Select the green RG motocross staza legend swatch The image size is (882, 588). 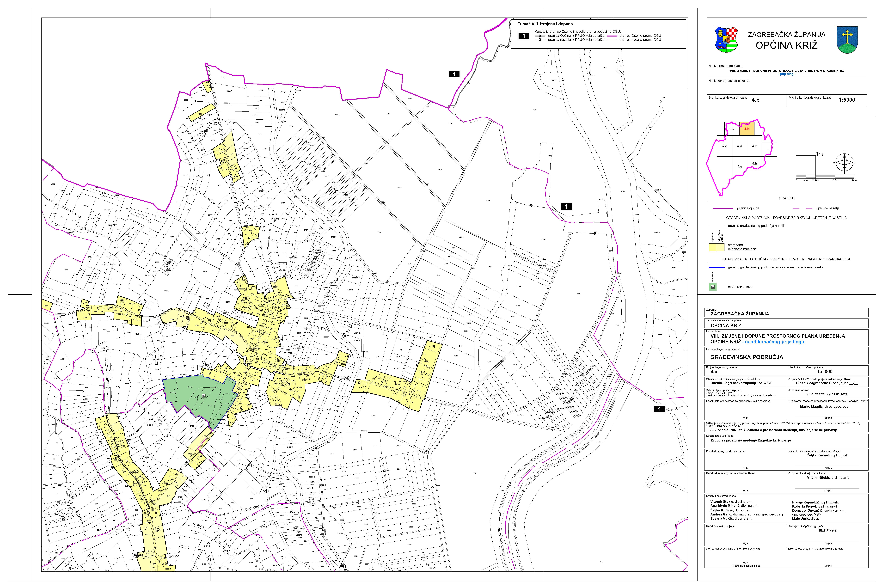[x=713, y=287]
